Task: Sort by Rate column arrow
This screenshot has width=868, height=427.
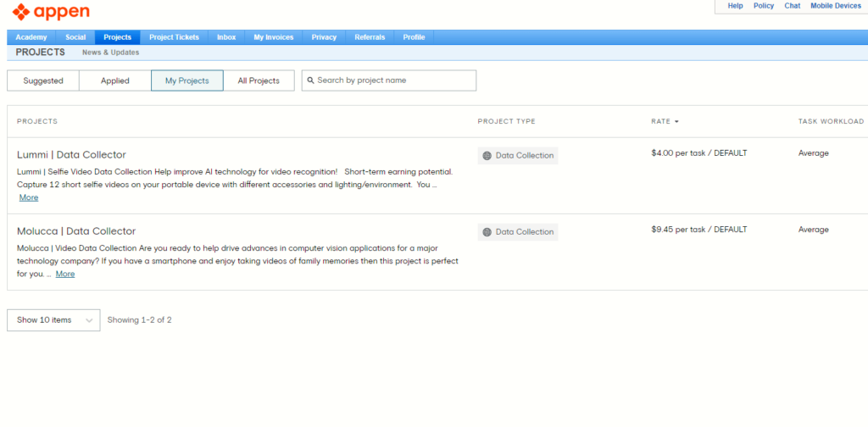Action: 676,122
